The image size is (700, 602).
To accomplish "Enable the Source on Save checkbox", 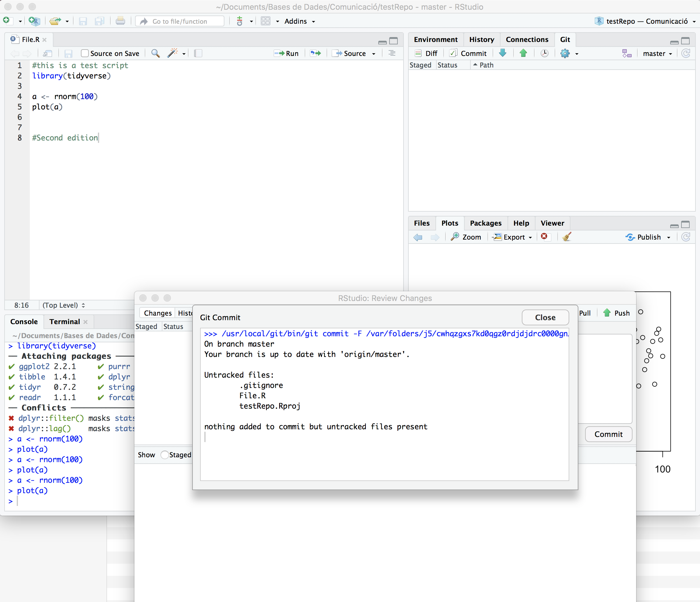I will (84, 53).
